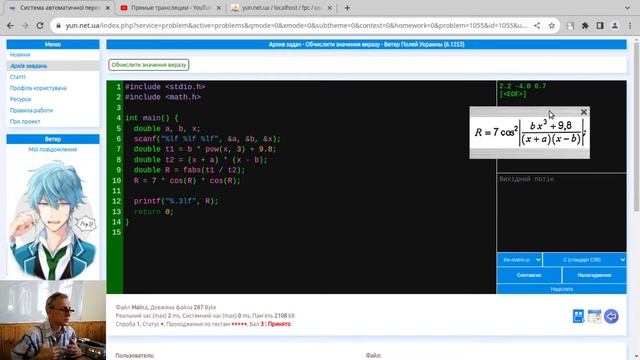Click 'Мої повідомлення' link
640x360 pixels.
coord(53,149)
